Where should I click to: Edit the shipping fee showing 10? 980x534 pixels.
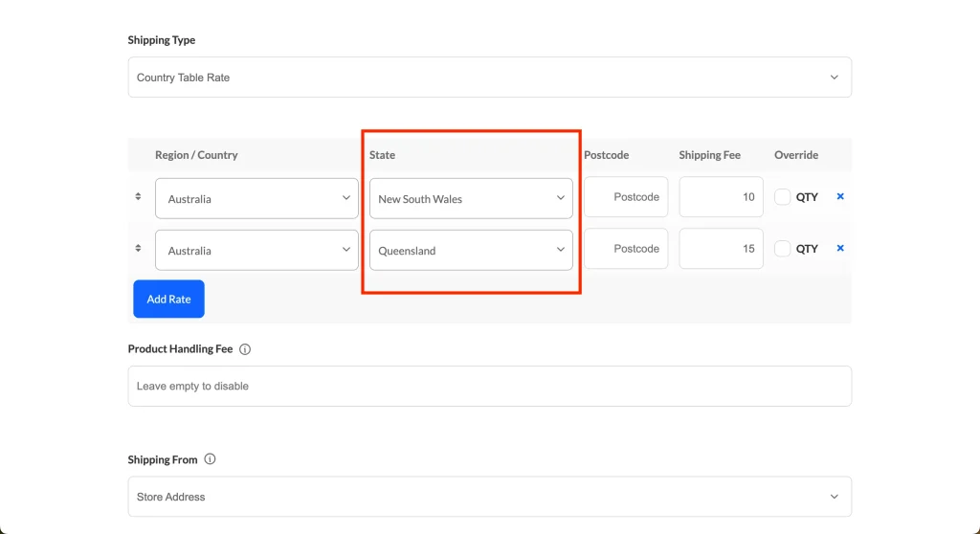[721, 197]
